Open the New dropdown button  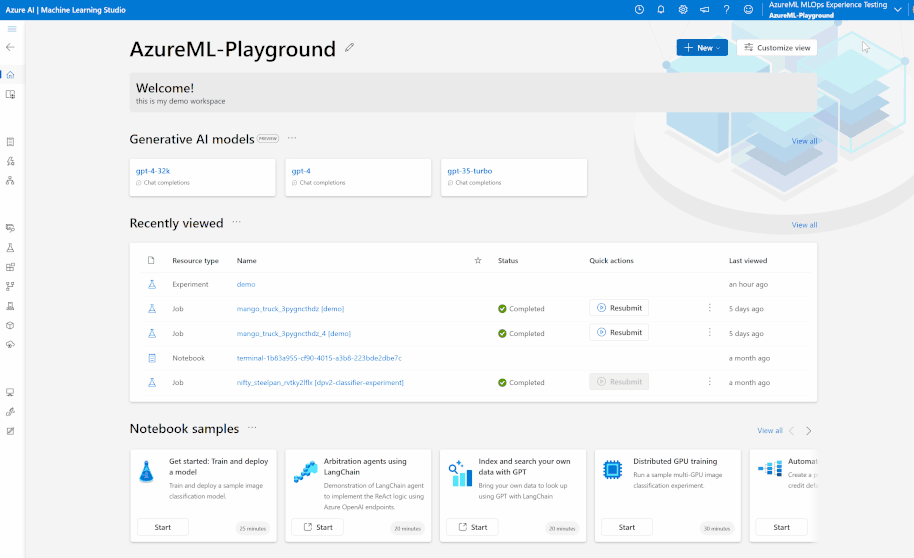pyautogui.click(x=702, y=48)
